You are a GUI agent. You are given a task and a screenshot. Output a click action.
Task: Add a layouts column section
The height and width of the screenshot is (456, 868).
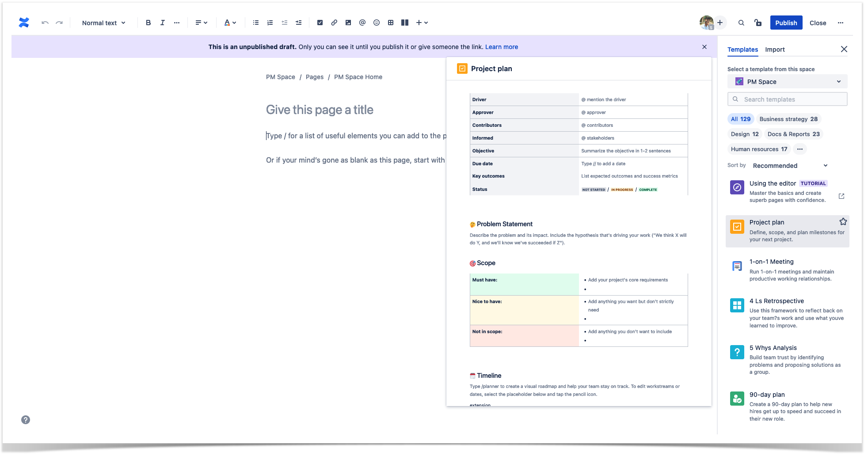[x=405, y=23]
